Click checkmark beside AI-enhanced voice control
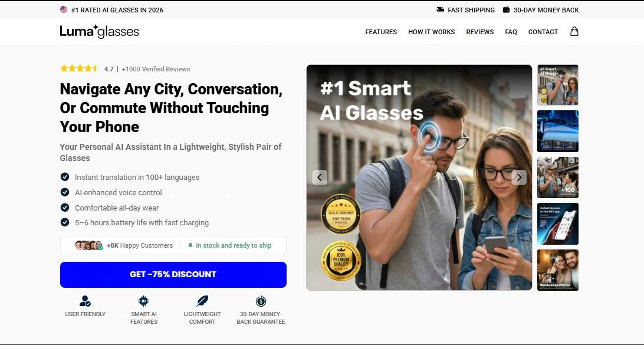 click(x=65, y=192)
